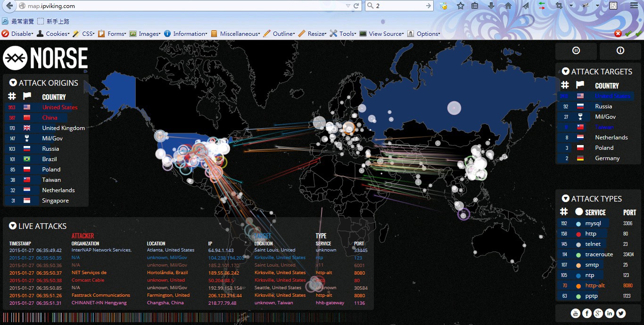Open the 最常瀏覽 bookmark

18,21
